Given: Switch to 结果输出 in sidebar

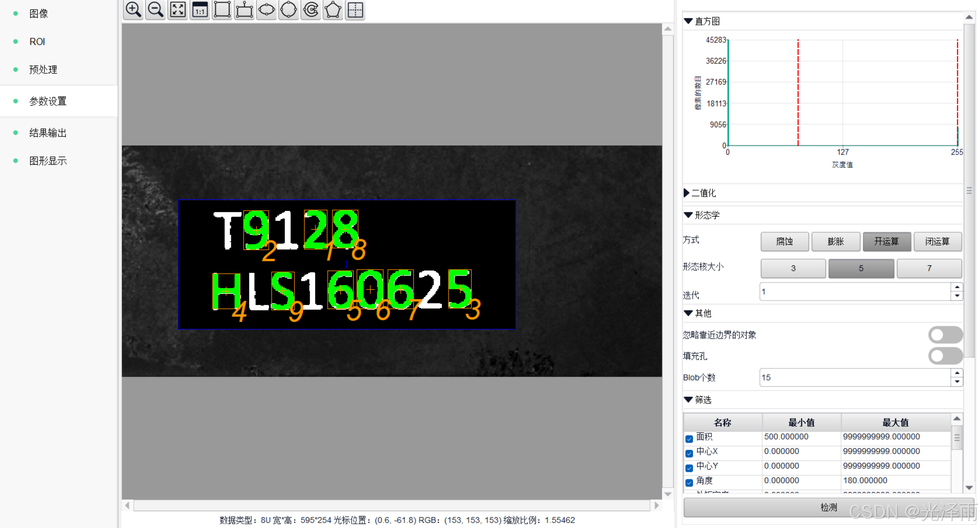Looking at the screenshot, I should pyautogui.click(x=48, y=133).
